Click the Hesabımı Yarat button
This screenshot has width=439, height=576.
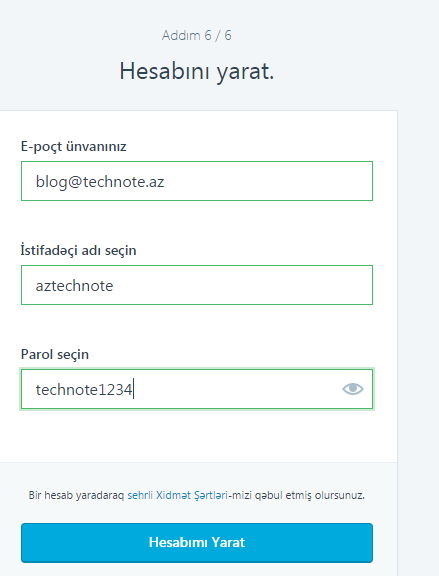click(x=197, y=543)
